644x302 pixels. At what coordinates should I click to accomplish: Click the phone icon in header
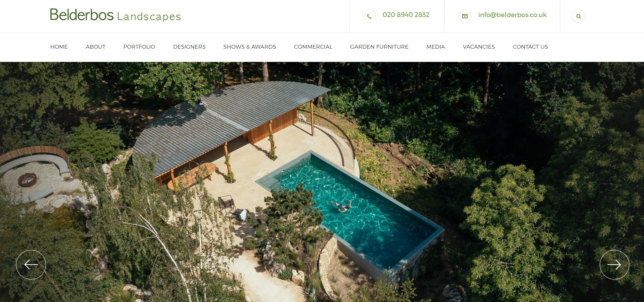click(x=369, y=16)
